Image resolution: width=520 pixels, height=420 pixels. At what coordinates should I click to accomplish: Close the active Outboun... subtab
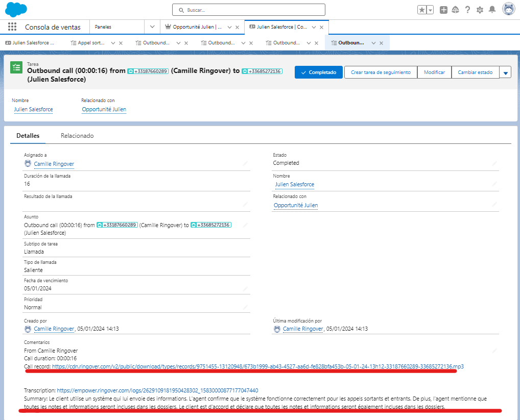point(382,43)
